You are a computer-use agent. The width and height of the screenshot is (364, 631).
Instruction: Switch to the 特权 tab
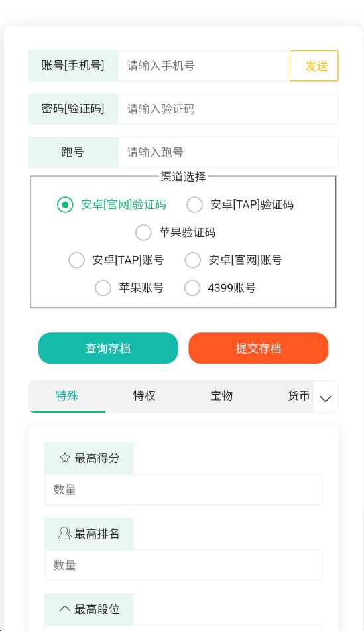(x=144, y=396)
